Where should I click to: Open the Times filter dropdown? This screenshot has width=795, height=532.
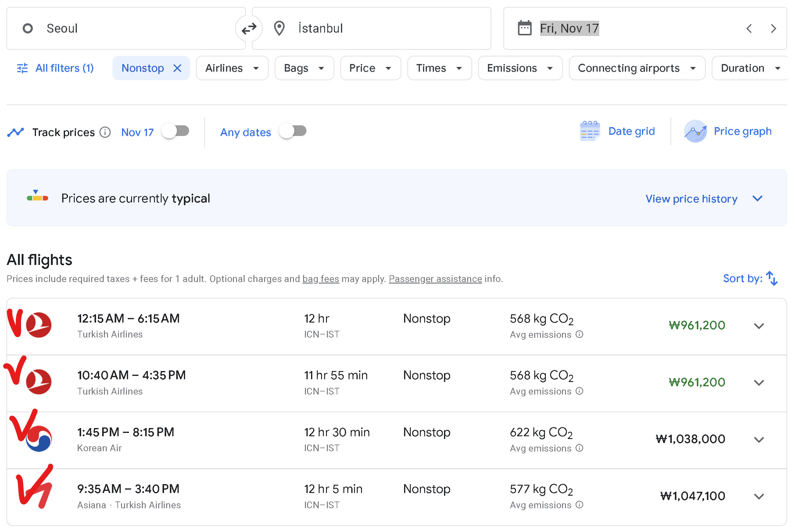(x=439, y=68)
